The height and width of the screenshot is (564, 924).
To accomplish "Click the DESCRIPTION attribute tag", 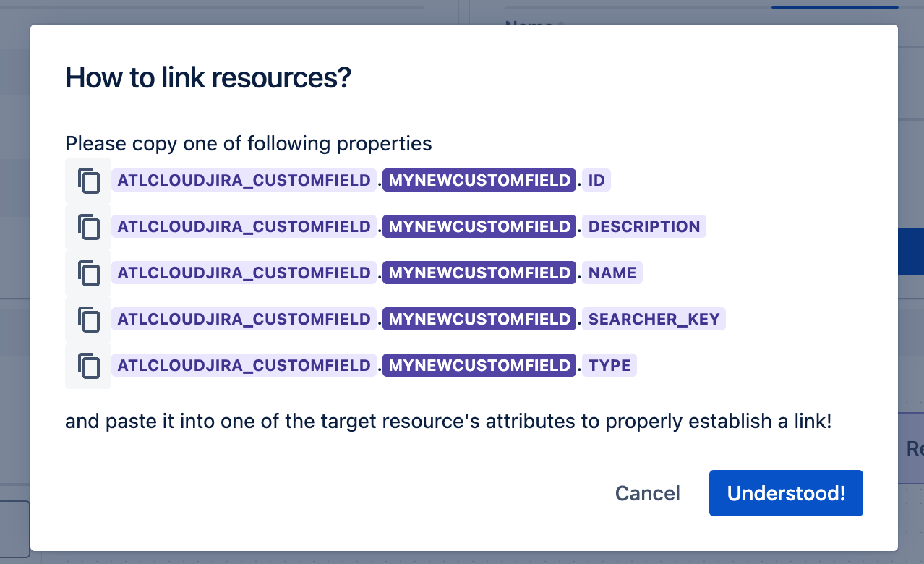I will (x=644, y=227).
